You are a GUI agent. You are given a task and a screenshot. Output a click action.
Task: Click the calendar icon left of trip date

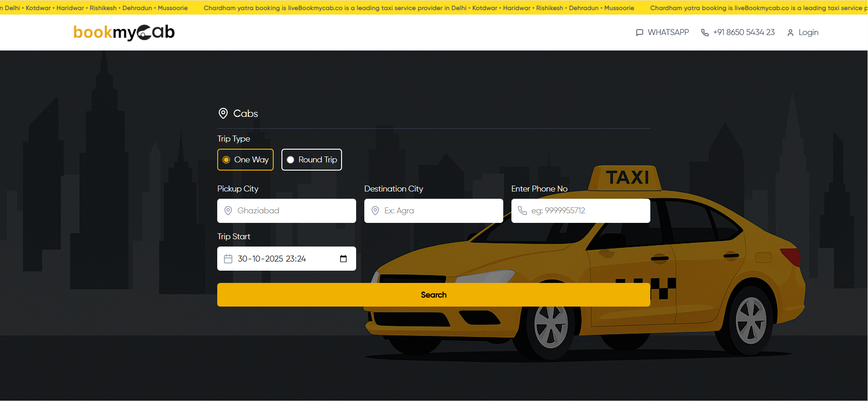228,259
